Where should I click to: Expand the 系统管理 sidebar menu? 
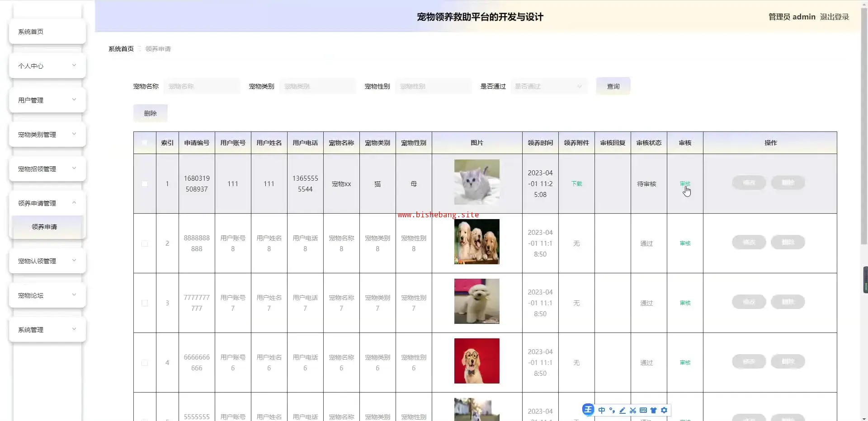(x=47, y=330)
